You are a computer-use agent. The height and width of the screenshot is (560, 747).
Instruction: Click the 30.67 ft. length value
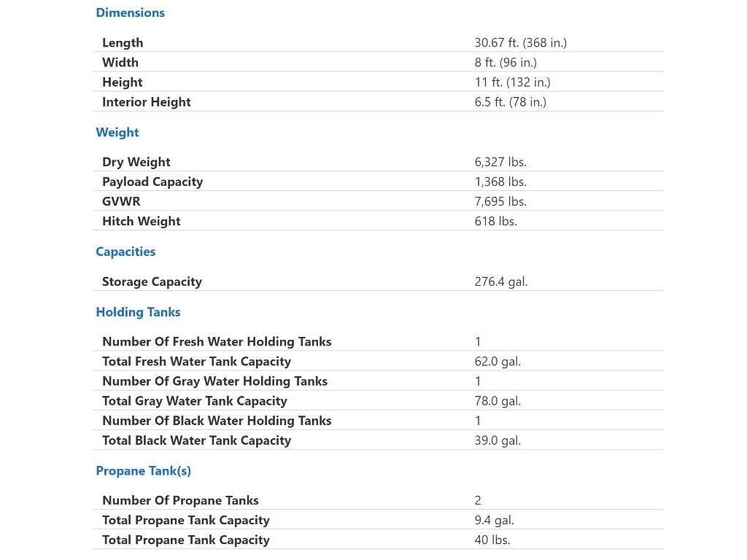coord(520,43)
